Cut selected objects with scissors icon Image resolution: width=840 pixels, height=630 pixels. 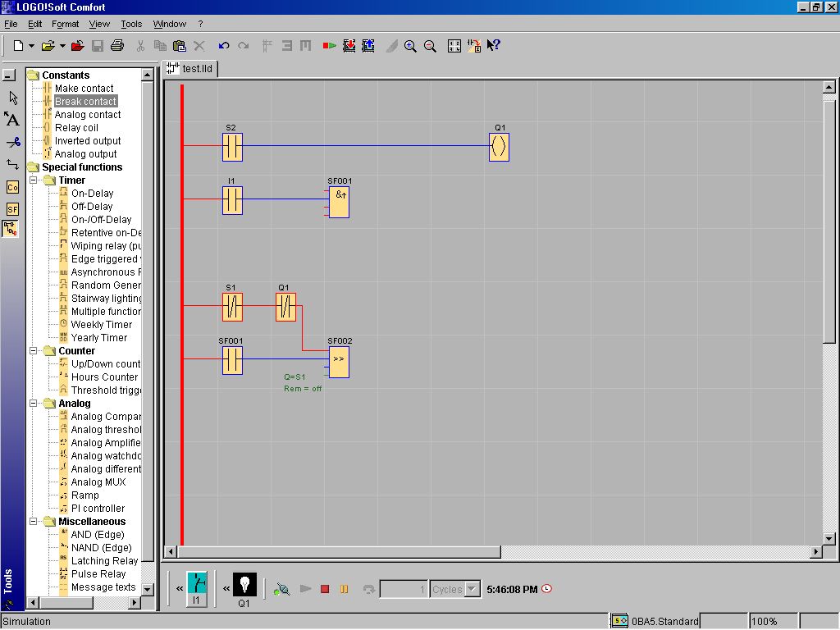click(140, 46)
